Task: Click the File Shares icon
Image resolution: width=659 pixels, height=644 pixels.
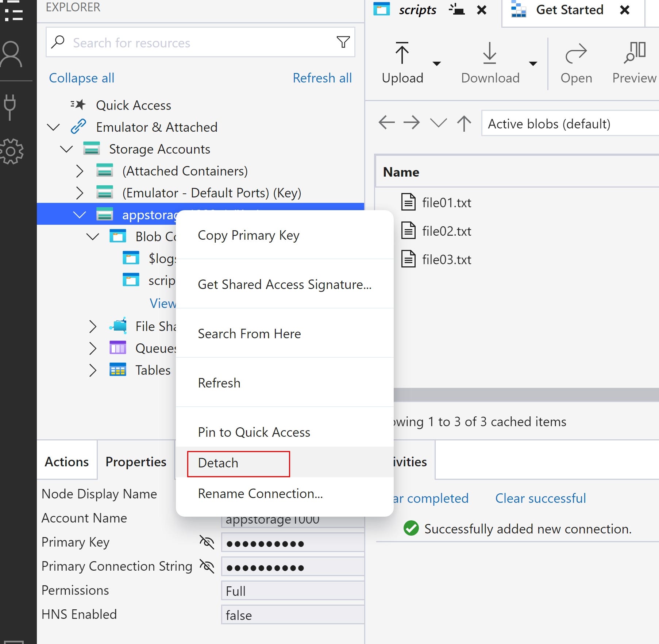Action: (118, 325)
